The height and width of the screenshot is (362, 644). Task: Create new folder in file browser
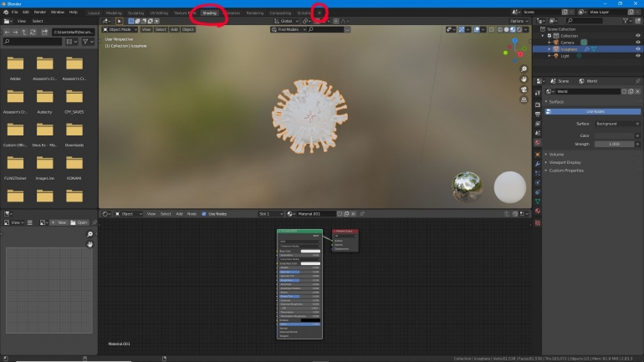(x=44, y=32)
